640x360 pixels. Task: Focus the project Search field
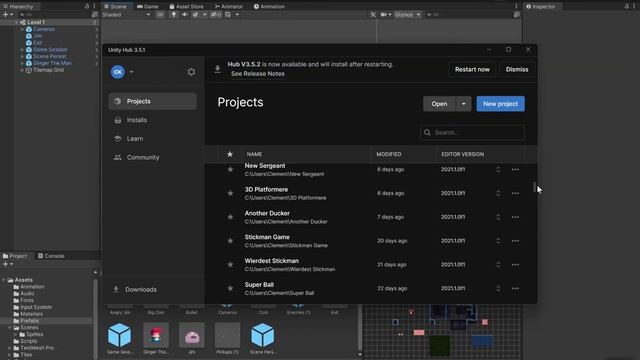[x=472, y=132]
